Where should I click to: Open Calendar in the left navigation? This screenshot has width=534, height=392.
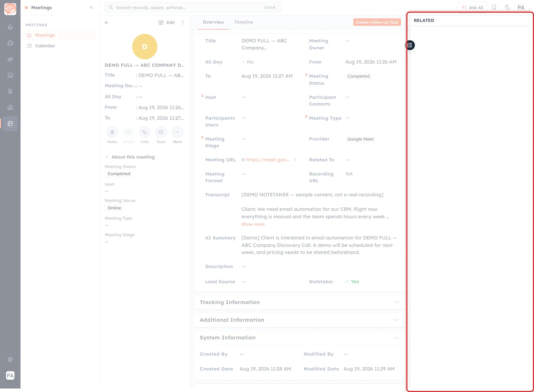60,46
